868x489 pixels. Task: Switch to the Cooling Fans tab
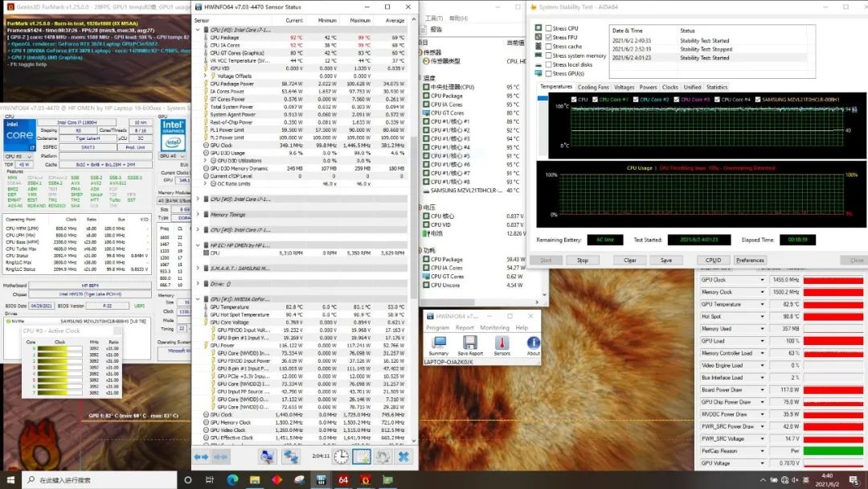[593, 87]
